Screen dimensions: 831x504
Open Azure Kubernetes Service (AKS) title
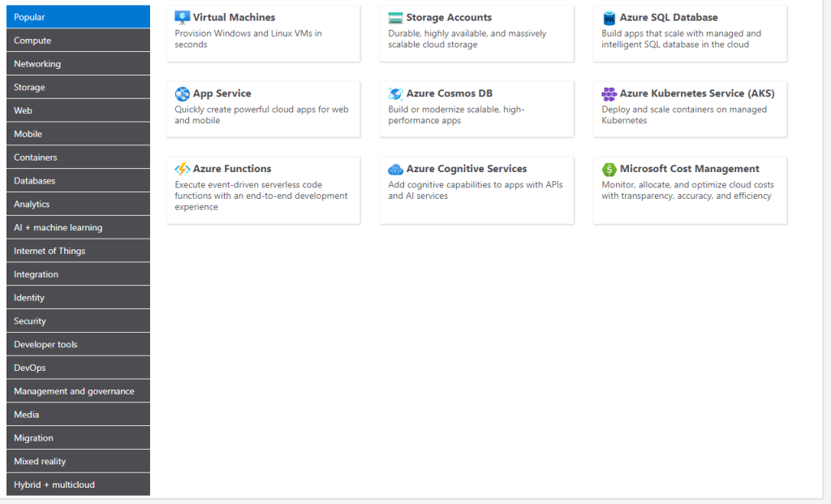coord(697,93)
